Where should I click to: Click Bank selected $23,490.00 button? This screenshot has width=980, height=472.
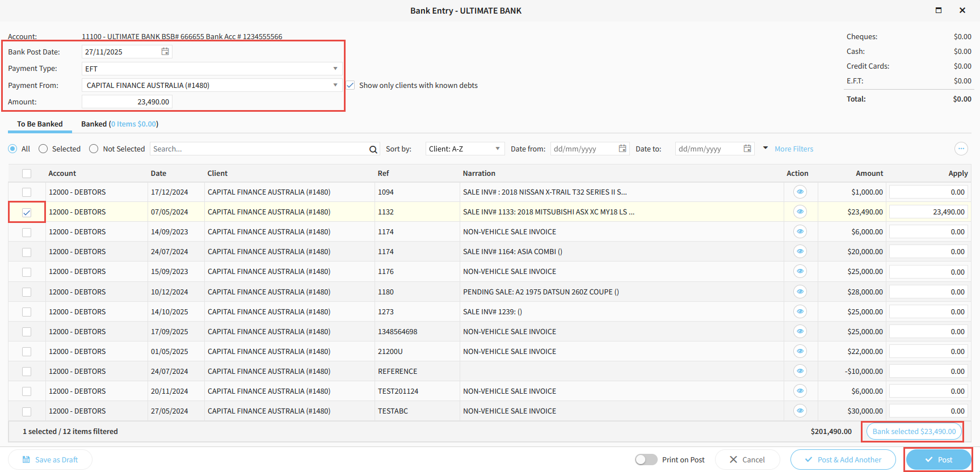(x=914, y=432)
